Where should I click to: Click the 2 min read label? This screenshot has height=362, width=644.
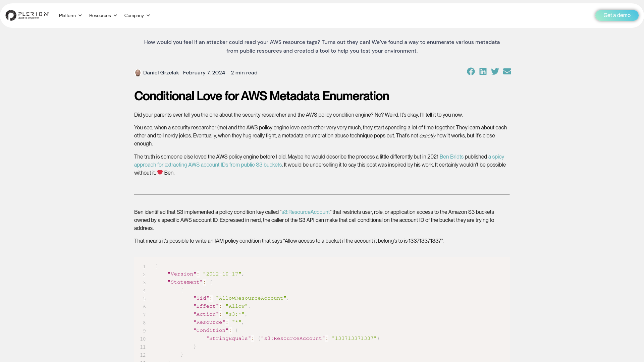tap(244, 73)
